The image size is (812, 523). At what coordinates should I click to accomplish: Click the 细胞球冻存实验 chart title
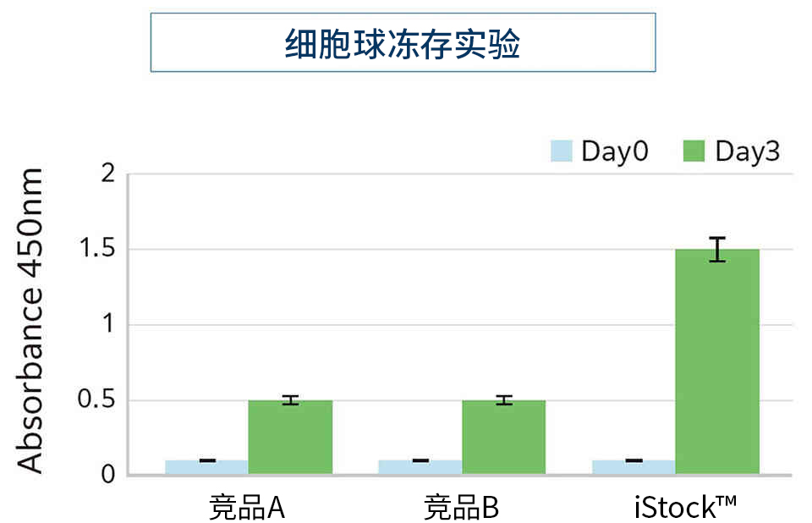pos(403,43)
